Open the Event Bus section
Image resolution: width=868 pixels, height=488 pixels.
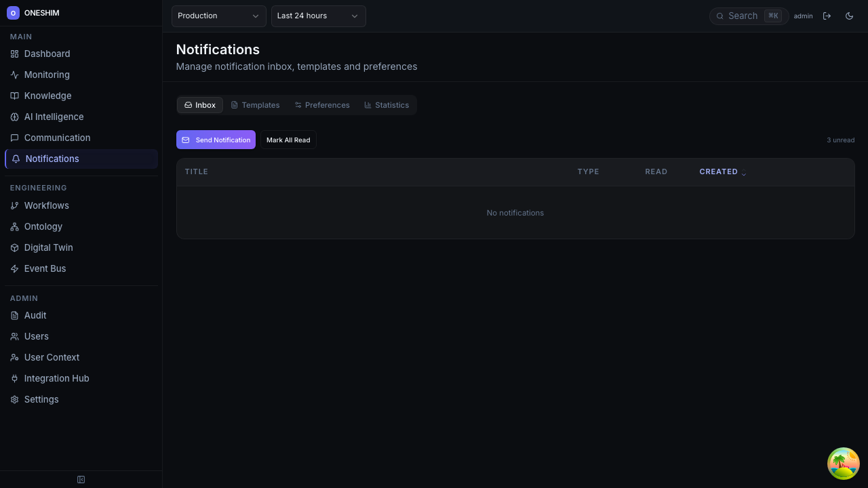pos(45,268)
